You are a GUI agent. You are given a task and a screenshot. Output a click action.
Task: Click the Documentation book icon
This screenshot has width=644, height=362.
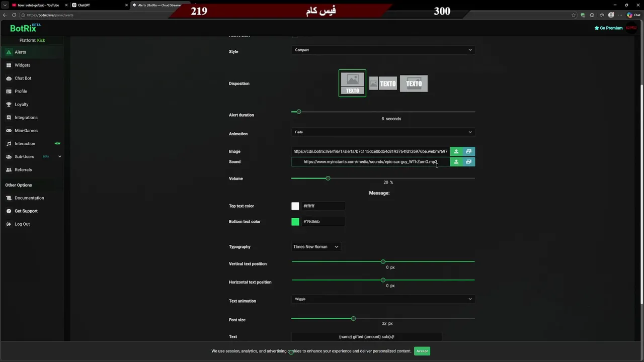(x=9, y=198)
